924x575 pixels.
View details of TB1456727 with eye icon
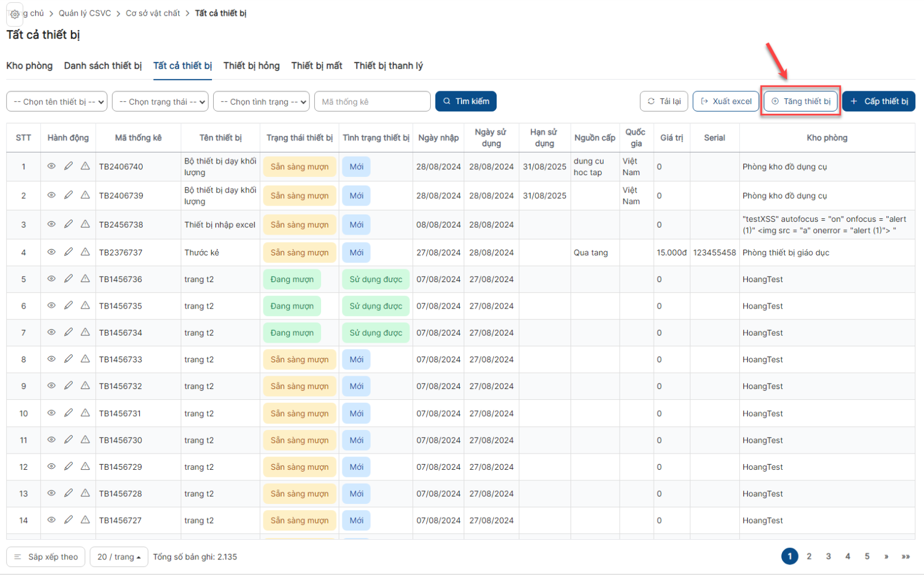(51, 520)
